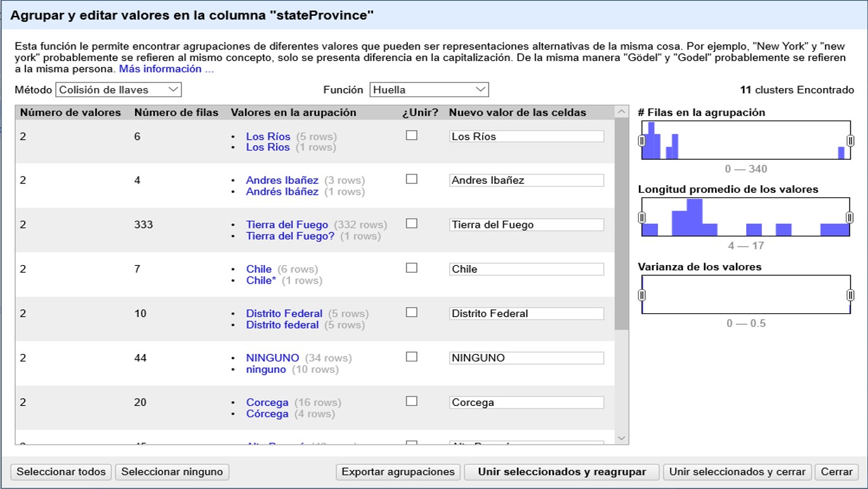868x489 pixels.
Task: Click value link 'Los Rios' (1 rows)
Action: pos(268,147)
